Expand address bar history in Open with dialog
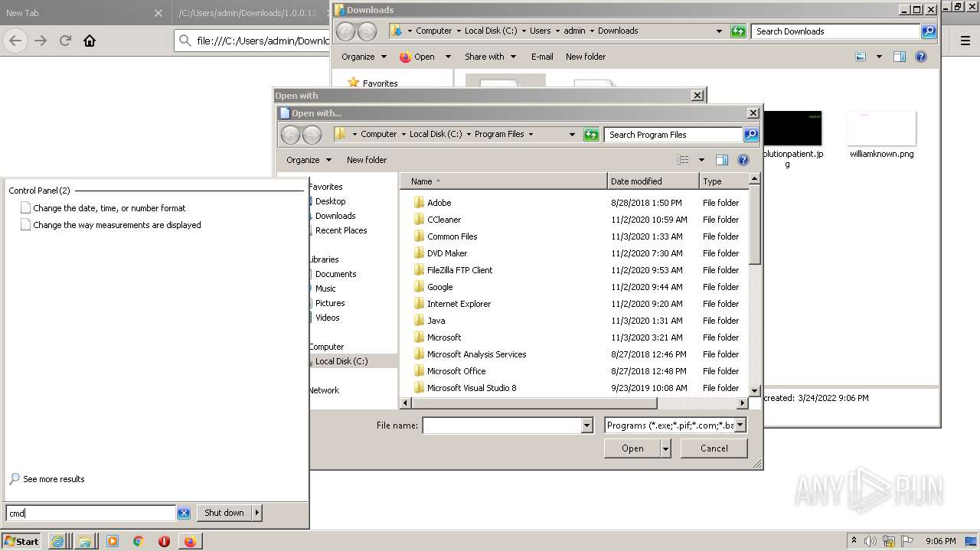 [572, 135]
